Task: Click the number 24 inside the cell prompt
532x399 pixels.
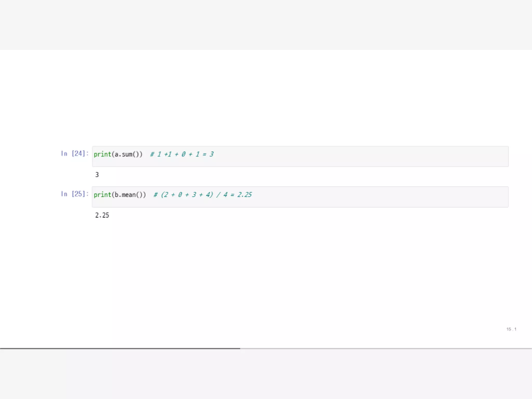Action: [x=78, y=154]
